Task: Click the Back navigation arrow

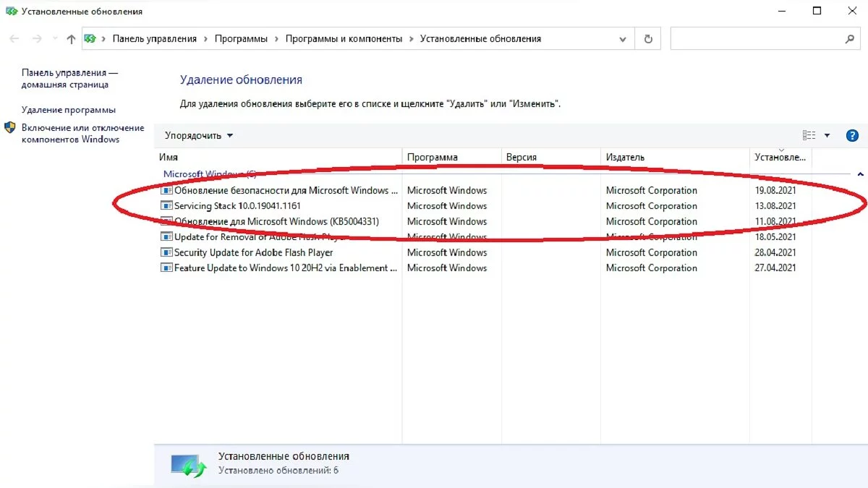Action: (x=14, y=39)
